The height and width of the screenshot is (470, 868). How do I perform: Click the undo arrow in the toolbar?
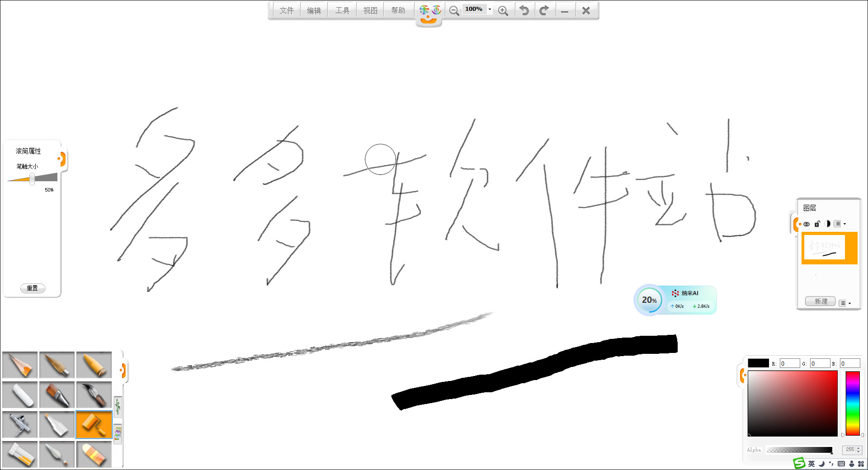[524, 10]
